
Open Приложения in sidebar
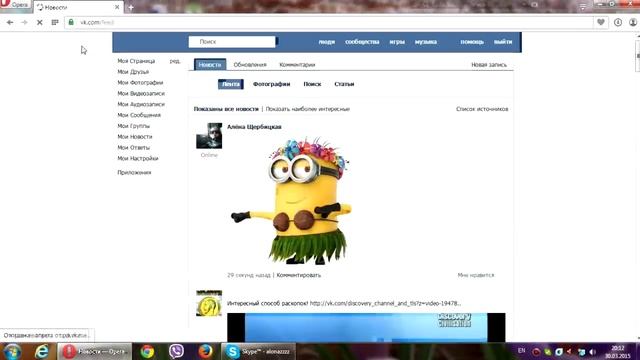pyautogui.click(x=134, y=173)
